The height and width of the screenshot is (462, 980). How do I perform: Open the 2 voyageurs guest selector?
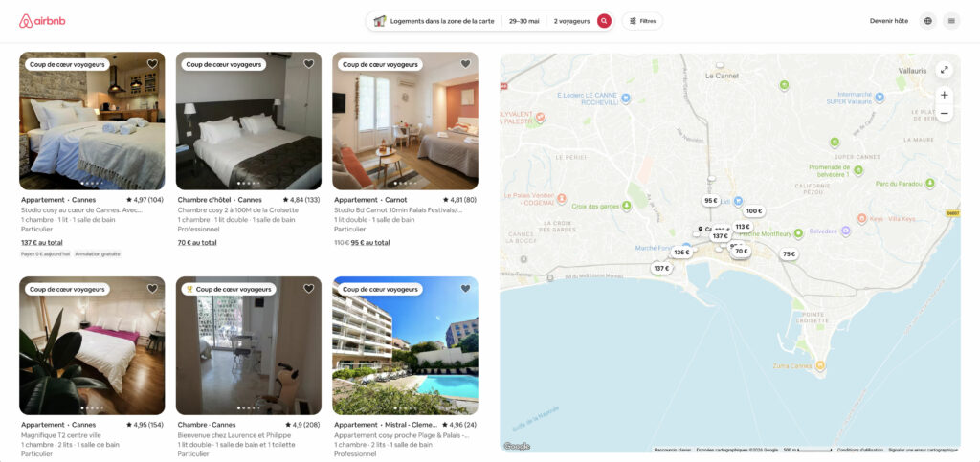tap(571, 21)
